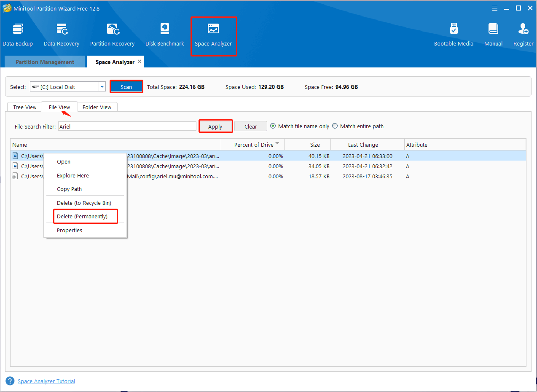The height and width of the screenshot is (392, 537).
Task: Click the Scan button
Action: (x=126, y=87)
